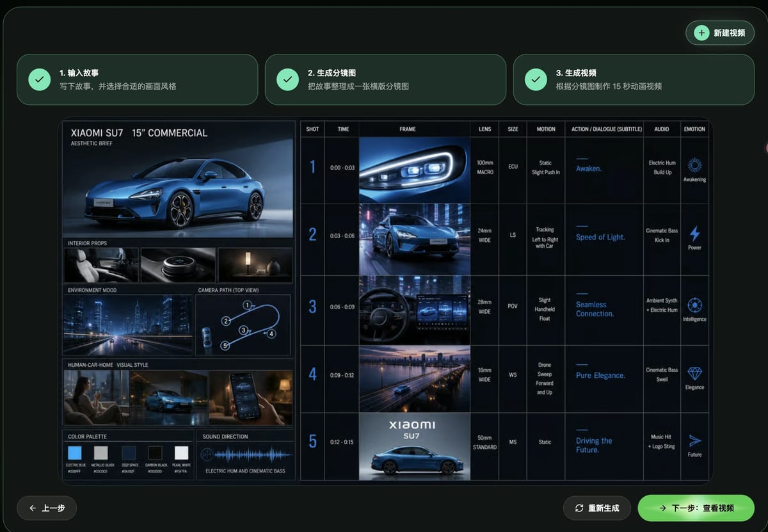Screen dimensions: 768x532
Task: Click the 'Speed of Light.' subtitle text
Action: [600, 237]
